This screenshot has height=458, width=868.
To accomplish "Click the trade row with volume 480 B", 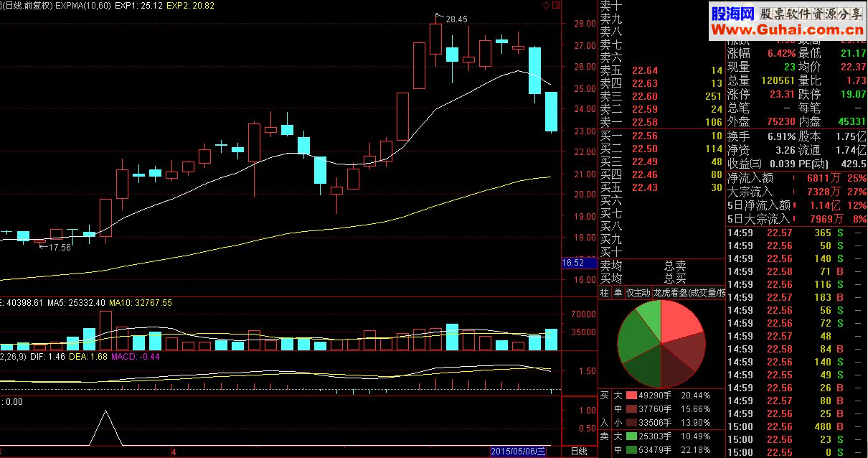I will (797, 426).
